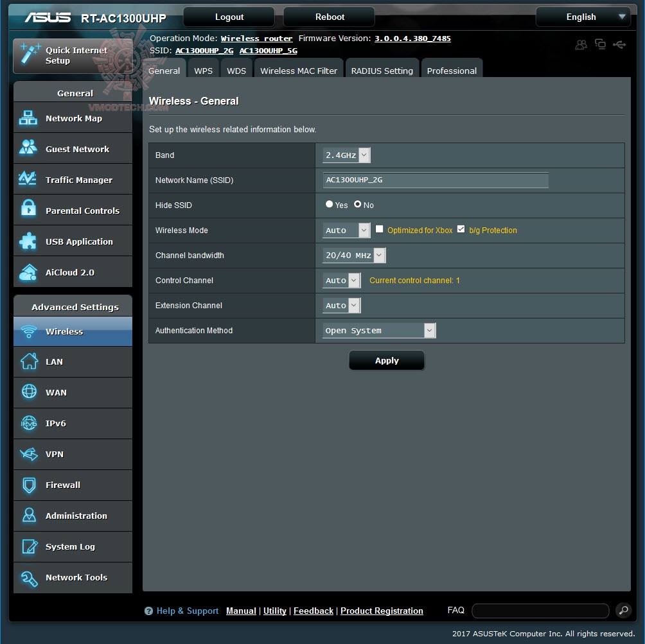Click the Logout button
This screenshot has height=644, width=645.
click(229, 17)
